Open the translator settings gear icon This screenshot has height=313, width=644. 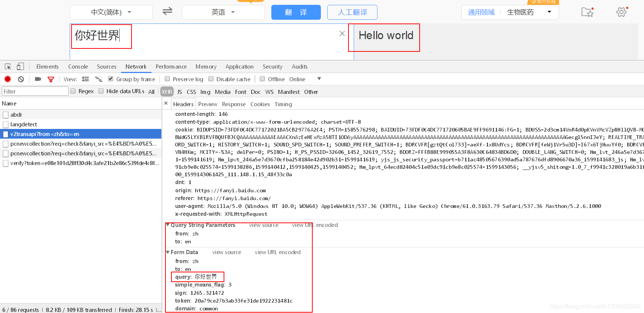point(622,12)
